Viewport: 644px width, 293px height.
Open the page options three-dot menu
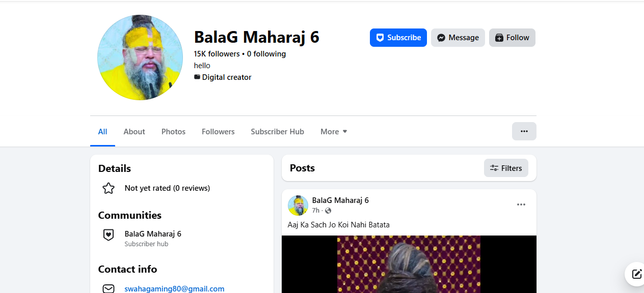pos(524,131)
